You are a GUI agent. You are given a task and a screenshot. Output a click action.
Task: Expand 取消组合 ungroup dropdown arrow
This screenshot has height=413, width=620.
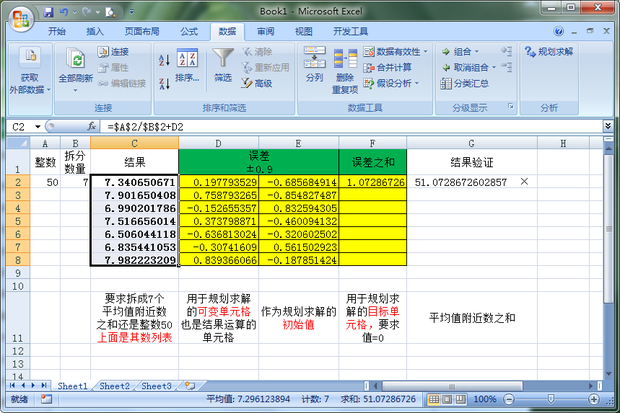tap(494, 68)
